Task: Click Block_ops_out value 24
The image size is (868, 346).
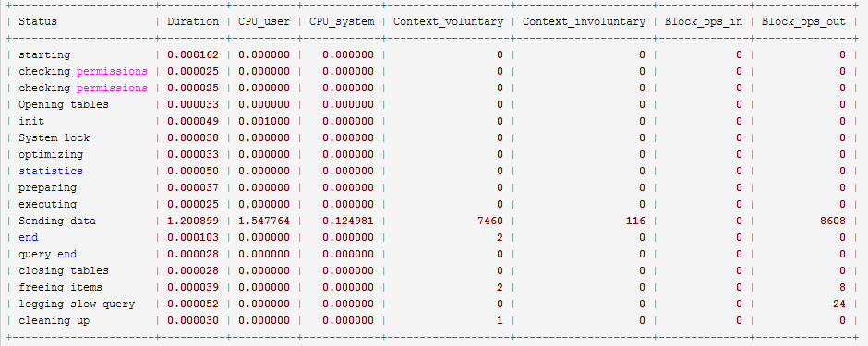Action: point(839,304)
